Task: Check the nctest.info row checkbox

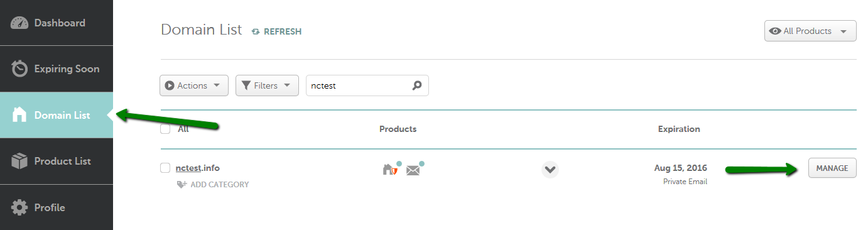Action: (165, 168)
